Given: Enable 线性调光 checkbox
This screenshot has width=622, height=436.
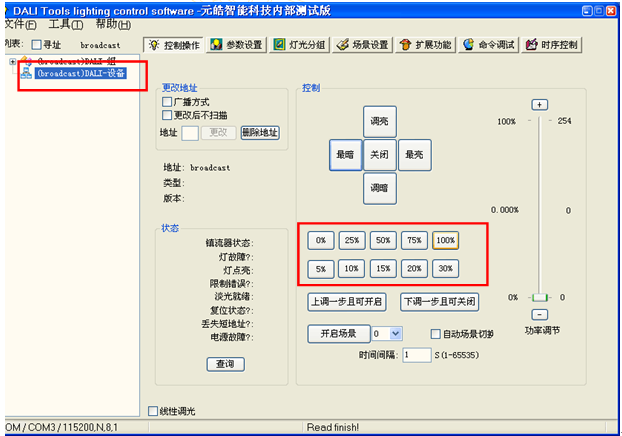Looking at the screenshot, I should click(153, 411).
